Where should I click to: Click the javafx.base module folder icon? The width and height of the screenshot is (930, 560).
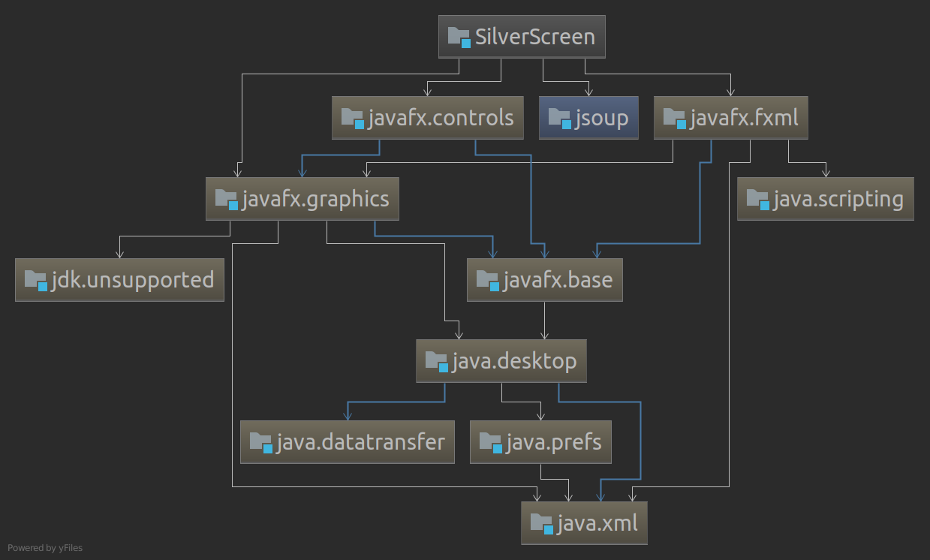488,280
